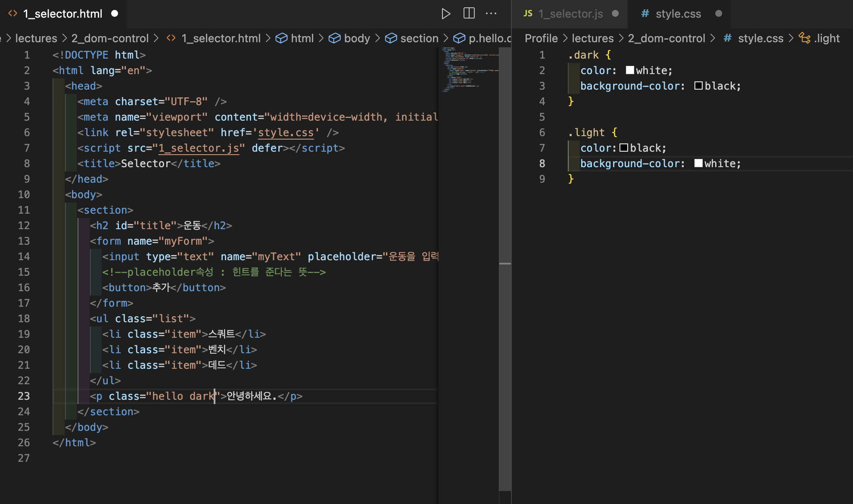Screen dimensions: 853x504
Task: Click the HTML editor vertical scrollbar
Action: click(505, 345)
